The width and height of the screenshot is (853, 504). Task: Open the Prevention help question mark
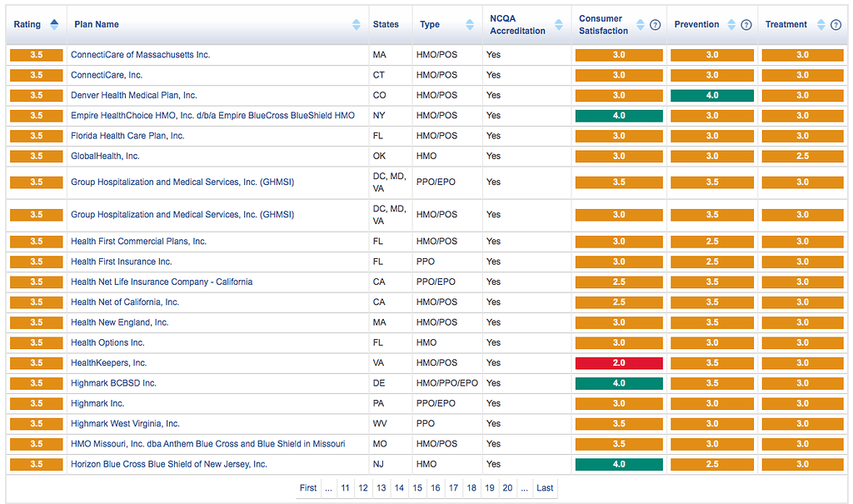coord(746,25)
